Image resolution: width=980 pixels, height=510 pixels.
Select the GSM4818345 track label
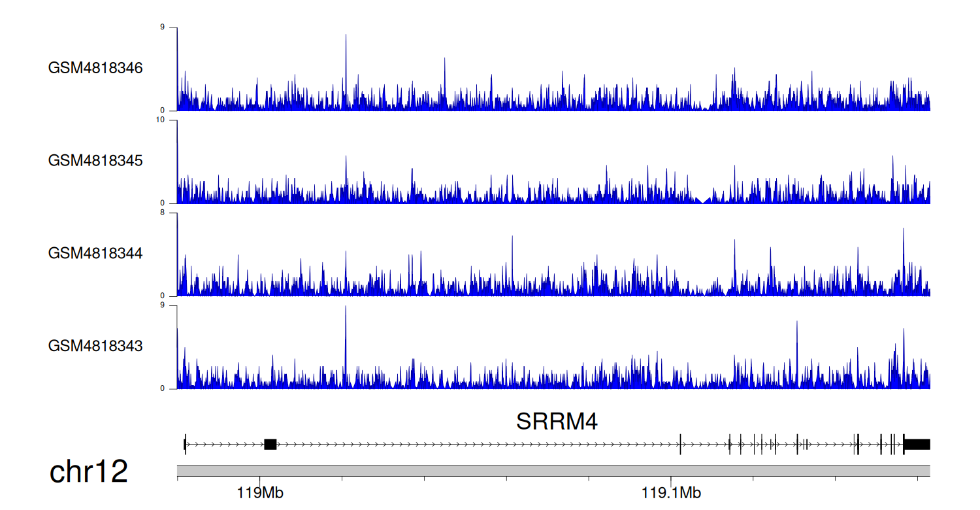coord(95,160)
